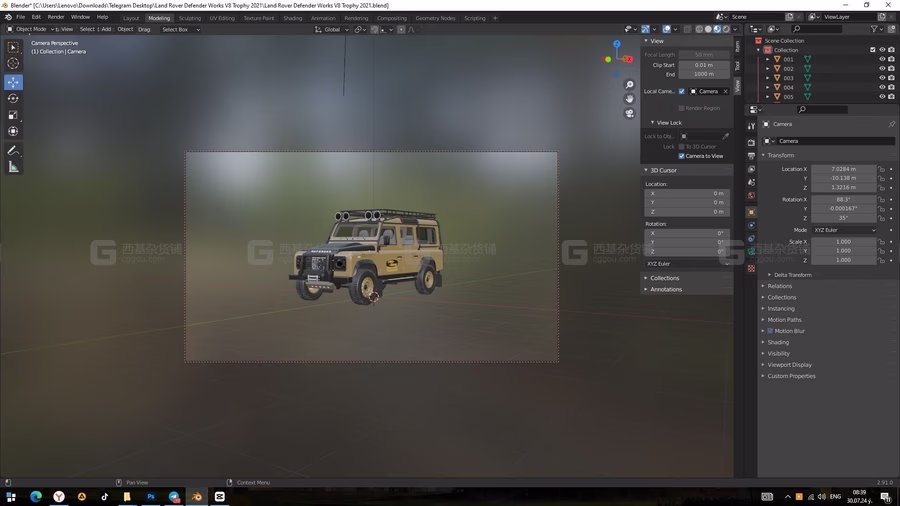Open the Output properties tab icon
Screen dimensions: 900x506
tap(751, 155)
